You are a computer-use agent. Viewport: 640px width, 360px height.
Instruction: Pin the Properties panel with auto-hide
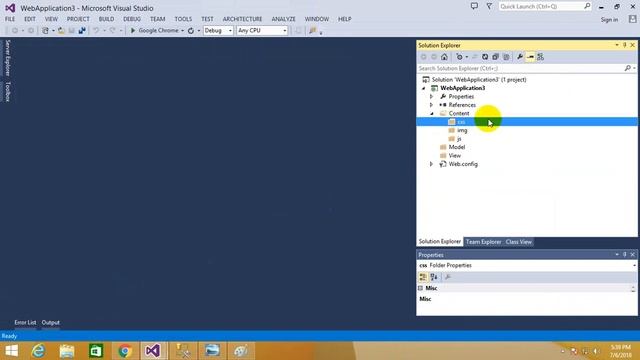pyautogui.click(x=624, y=255)
